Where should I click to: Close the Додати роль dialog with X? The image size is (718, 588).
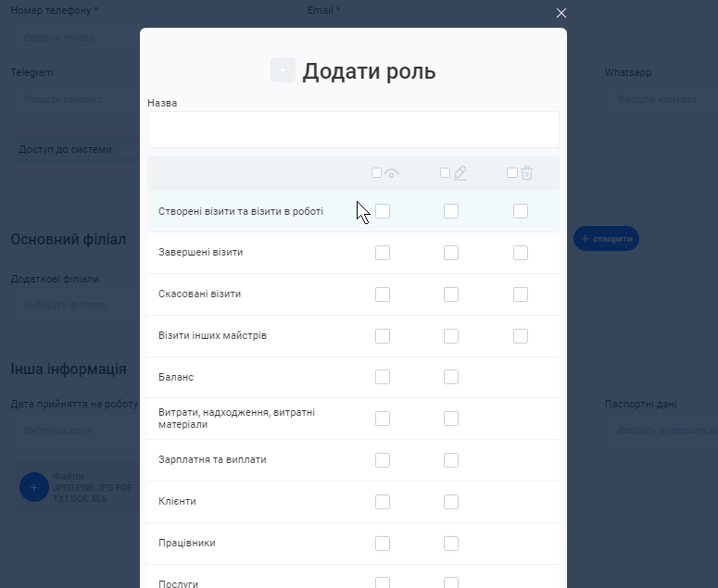[x=561, y=13]
